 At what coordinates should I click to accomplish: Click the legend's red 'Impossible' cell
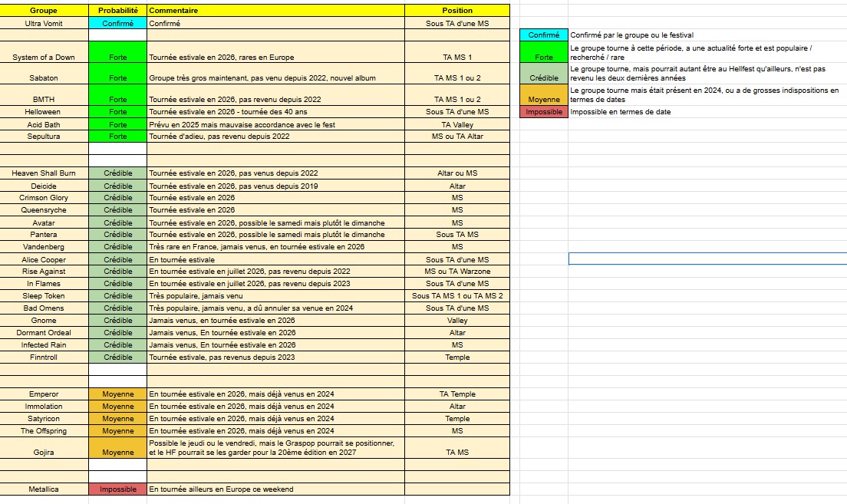click(x=543, y=112)
